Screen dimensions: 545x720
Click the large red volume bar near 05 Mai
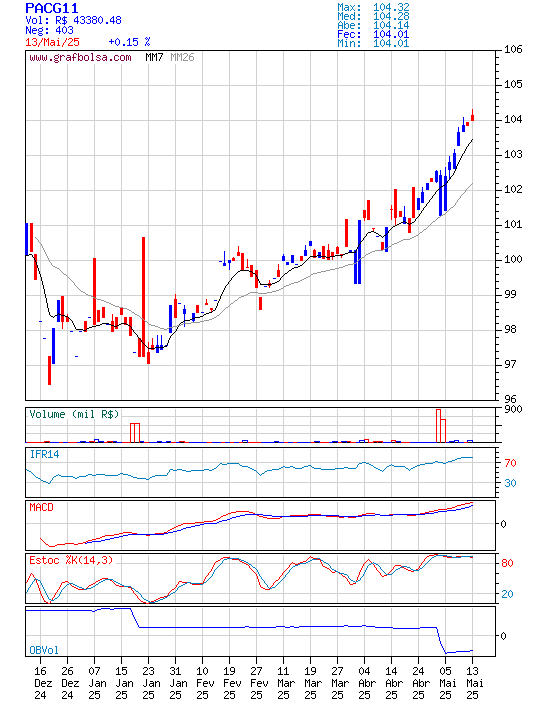tap(438, 426)
